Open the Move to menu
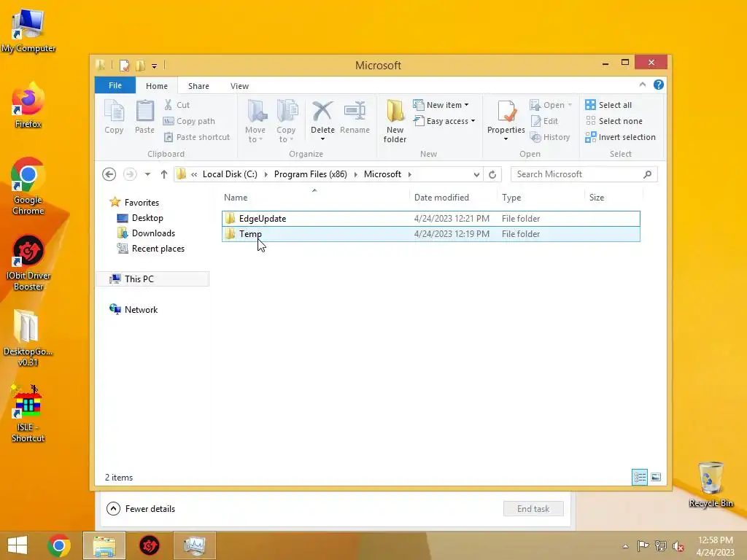Image resolution: width=747 pixels, height=560 pixels. [x=255, y=121]
